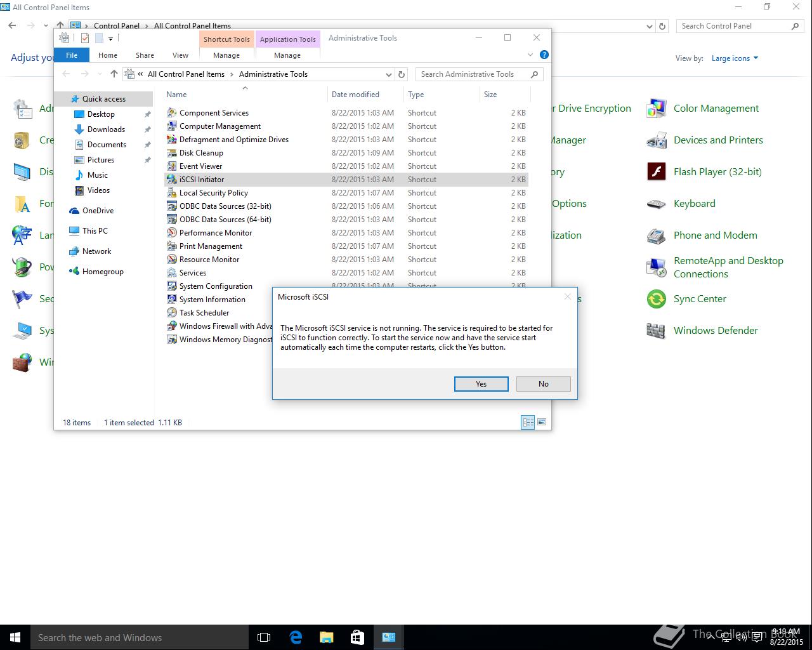The height and width of the screenshot is (650, 812).
Task: Click Component Services icon
Action: [x=171, y=113]
